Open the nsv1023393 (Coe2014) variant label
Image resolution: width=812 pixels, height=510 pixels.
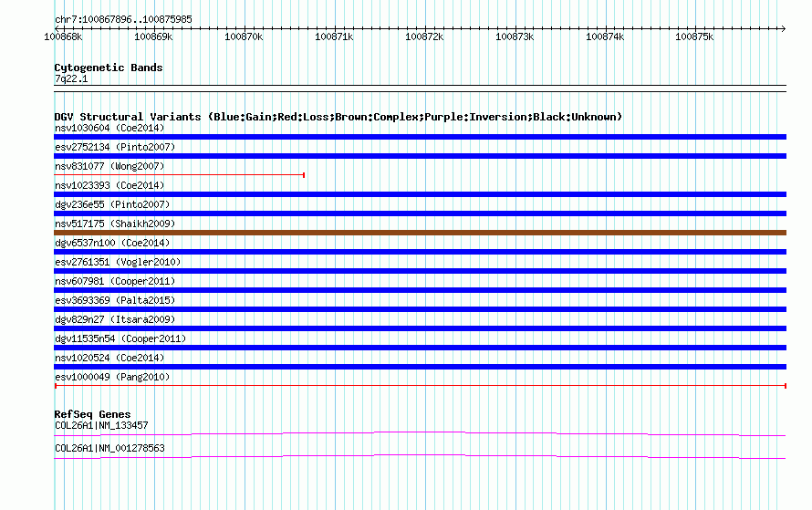109,185
